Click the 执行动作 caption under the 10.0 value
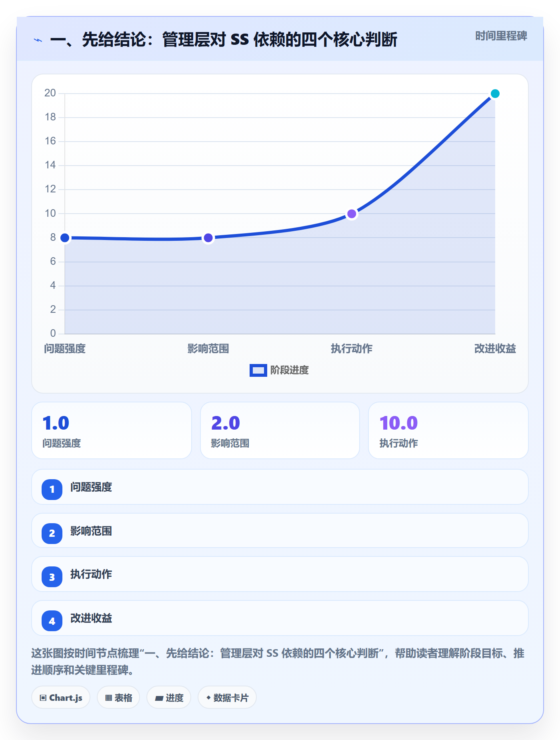This screenshot has width=560, height=740. pyautogui.click(x=399, y=443)
